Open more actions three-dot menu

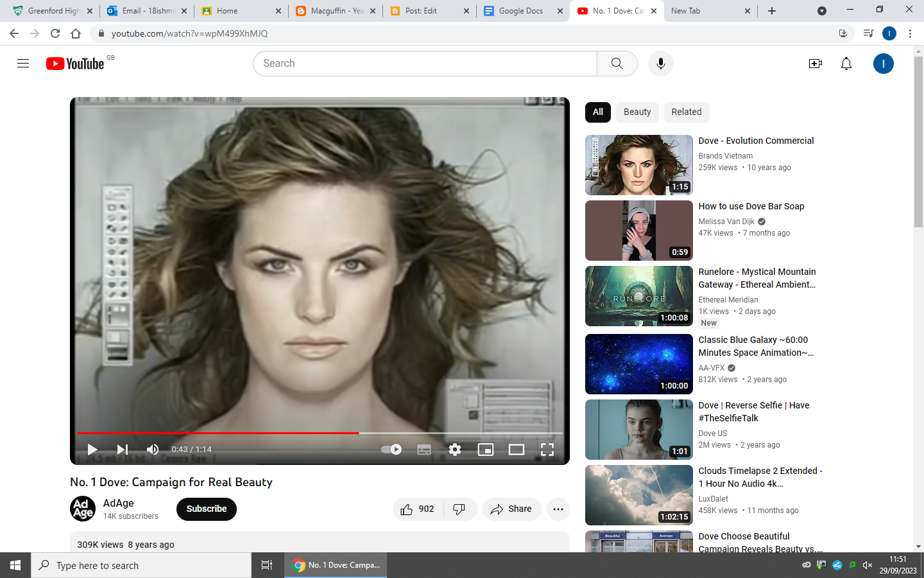click(558, 509)
